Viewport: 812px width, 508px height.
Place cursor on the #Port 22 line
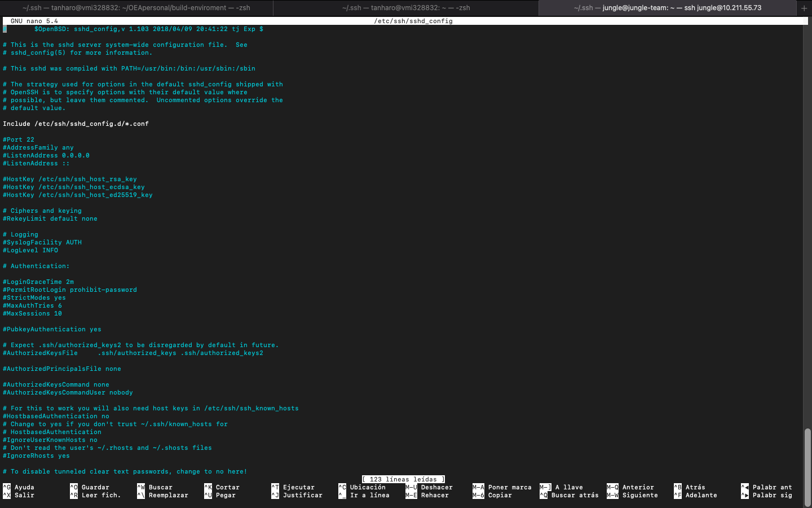[x=19, y=139]
